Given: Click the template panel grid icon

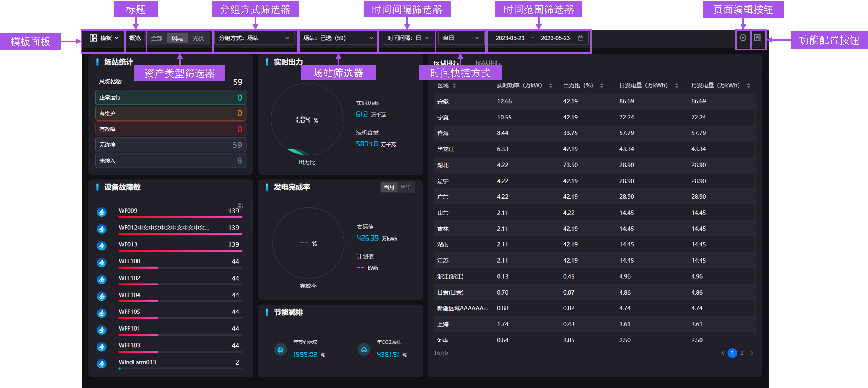Looking at the screenshot, I should click(93, 38).
